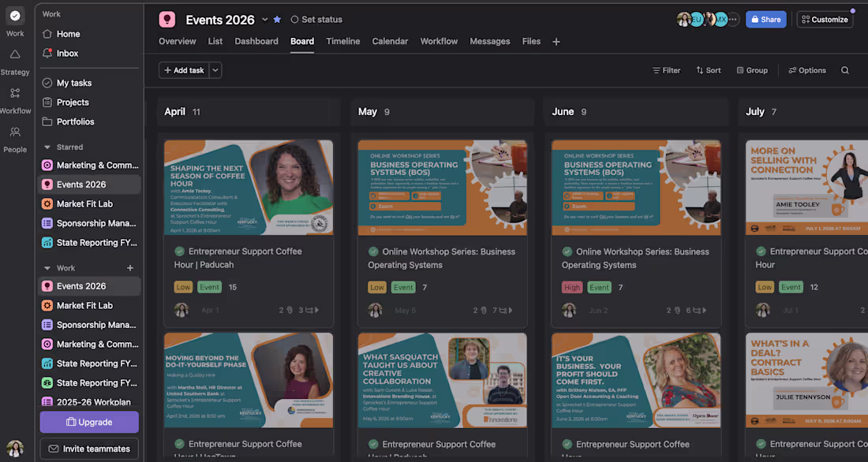Open Add task dropdown arrow
The height and width of the screenshot is (462, 868).
(215, 70)
